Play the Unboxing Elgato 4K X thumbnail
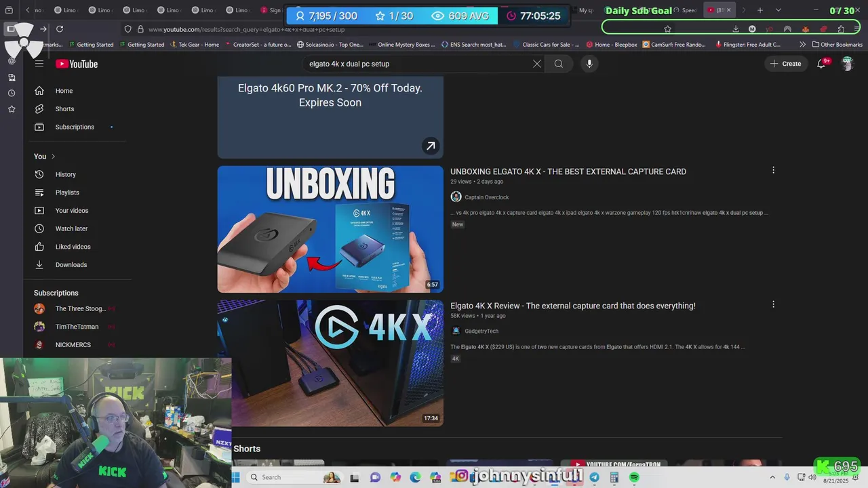This screenshot has height=488, width=868. [x=330, y=229]
